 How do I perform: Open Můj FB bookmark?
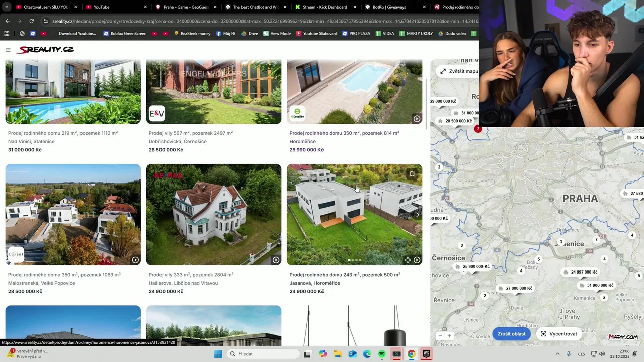(225, 34)
